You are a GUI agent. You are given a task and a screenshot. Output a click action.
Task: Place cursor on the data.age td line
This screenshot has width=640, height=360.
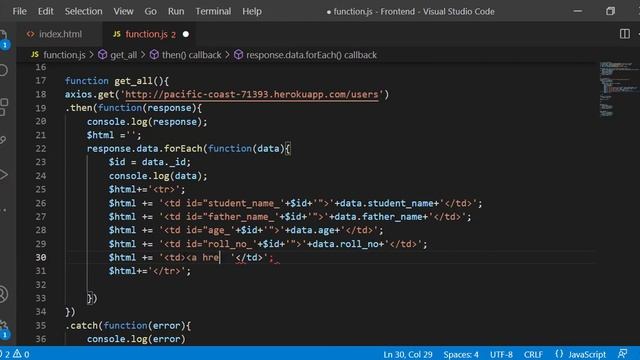pyautogui.click(x=246, y=230)
